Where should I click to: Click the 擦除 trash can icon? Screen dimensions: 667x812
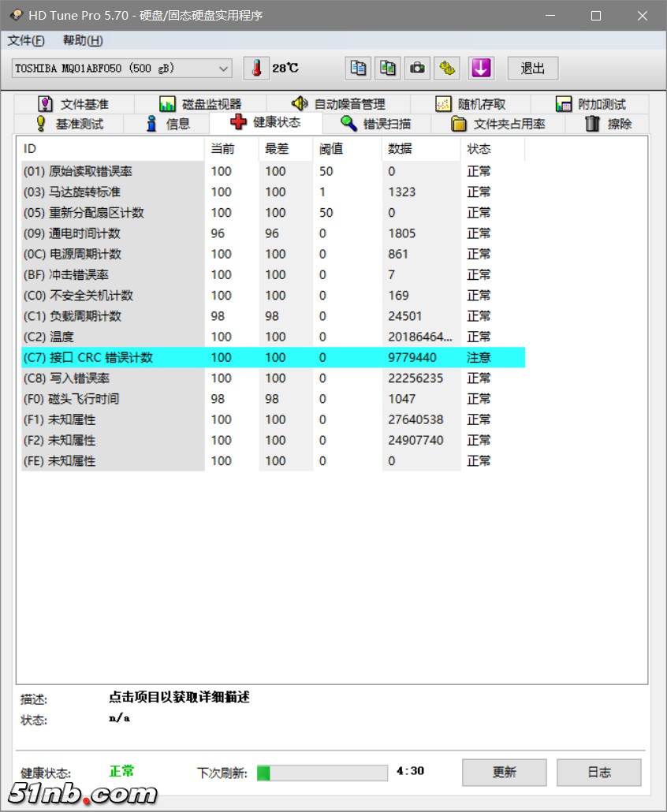coord(606,123)
